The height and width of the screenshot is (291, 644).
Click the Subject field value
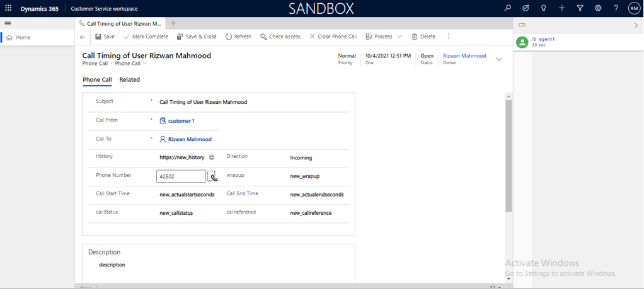(x=204, y=102)
